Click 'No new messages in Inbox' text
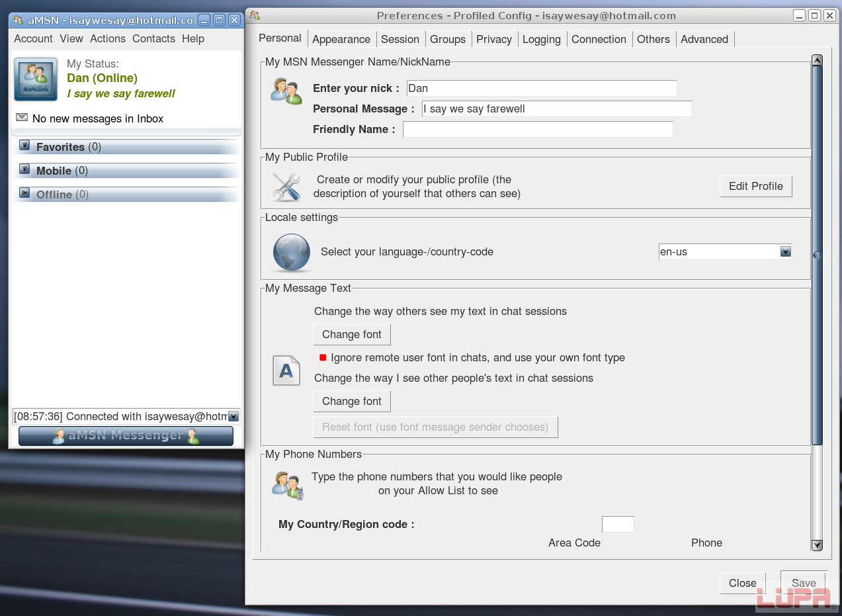 98,118
